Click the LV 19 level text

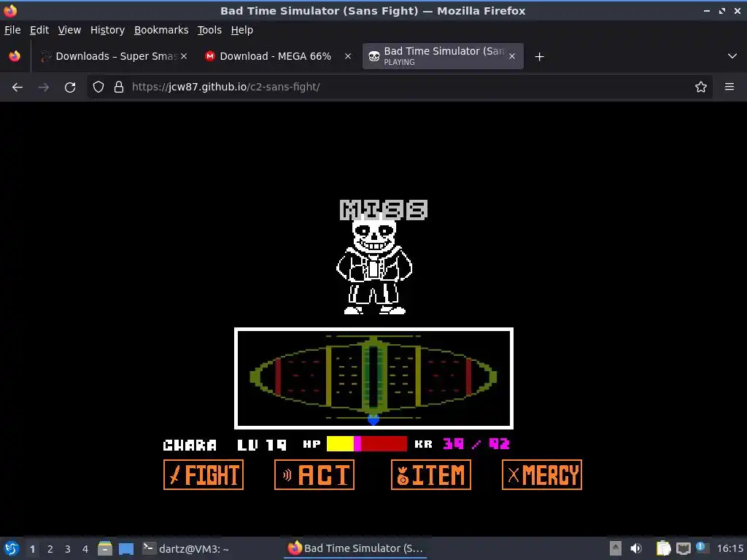tap(262, 446)
